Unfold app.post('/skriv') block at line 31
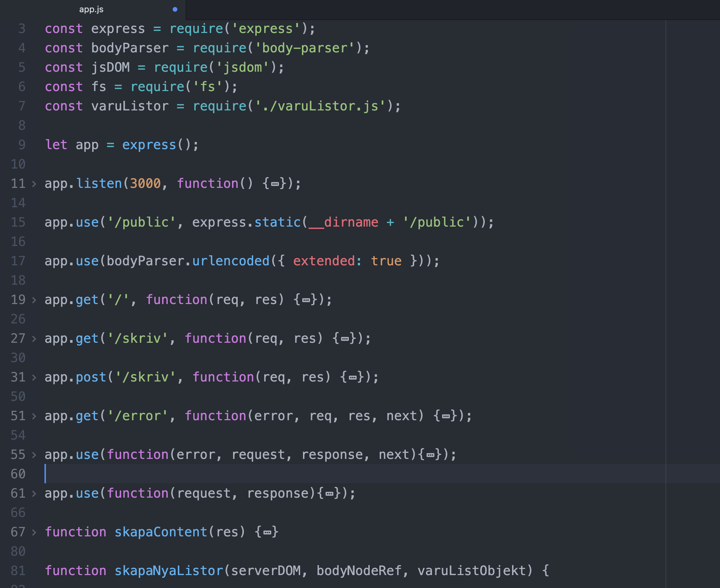The height and width of the screenshot is (588, 720). [x=34, y=378]
